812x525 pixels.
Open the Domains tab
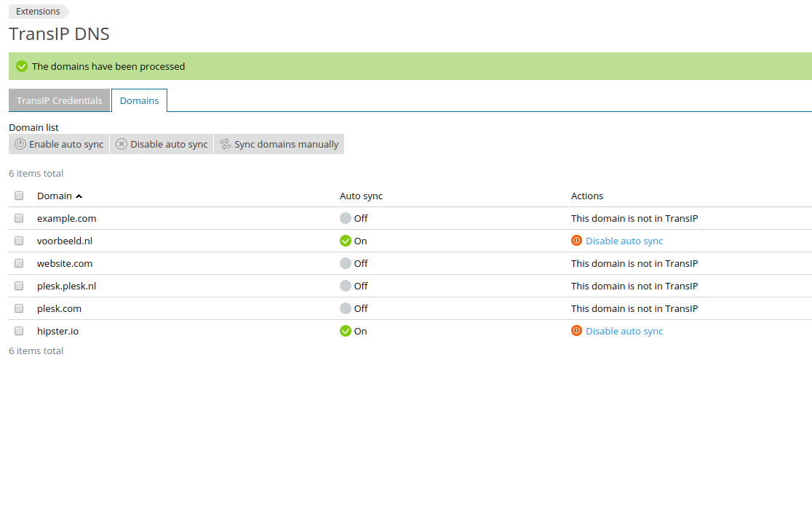click(x=139, y=100)
